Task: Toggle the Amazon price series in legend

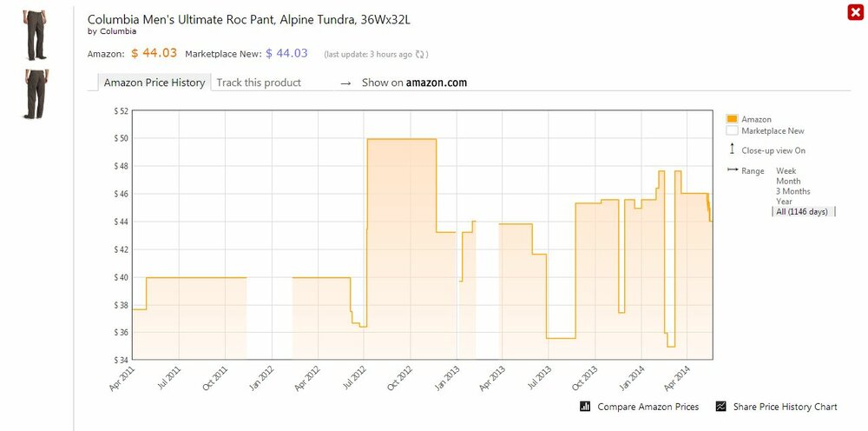Action: 756,119
